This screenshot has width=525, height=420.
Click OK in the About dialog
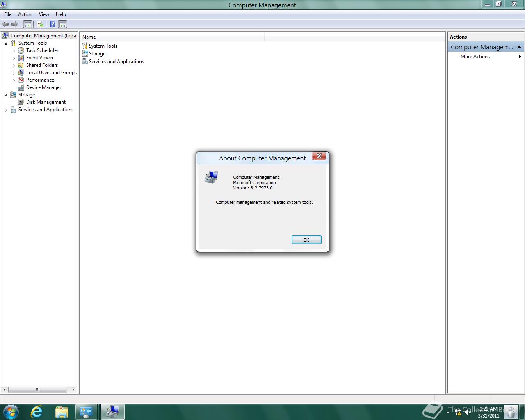[306, 240]
